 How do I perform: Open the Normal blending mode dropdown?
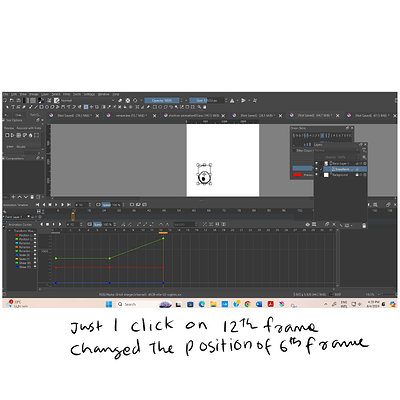coord(87,100)
